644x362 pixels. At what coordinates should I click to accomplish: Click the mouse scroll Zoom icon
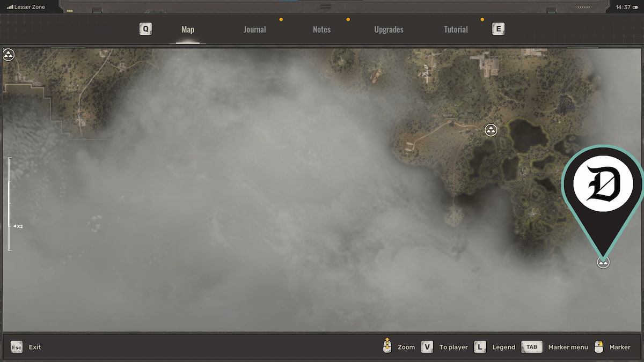click(x=387, y=346)
